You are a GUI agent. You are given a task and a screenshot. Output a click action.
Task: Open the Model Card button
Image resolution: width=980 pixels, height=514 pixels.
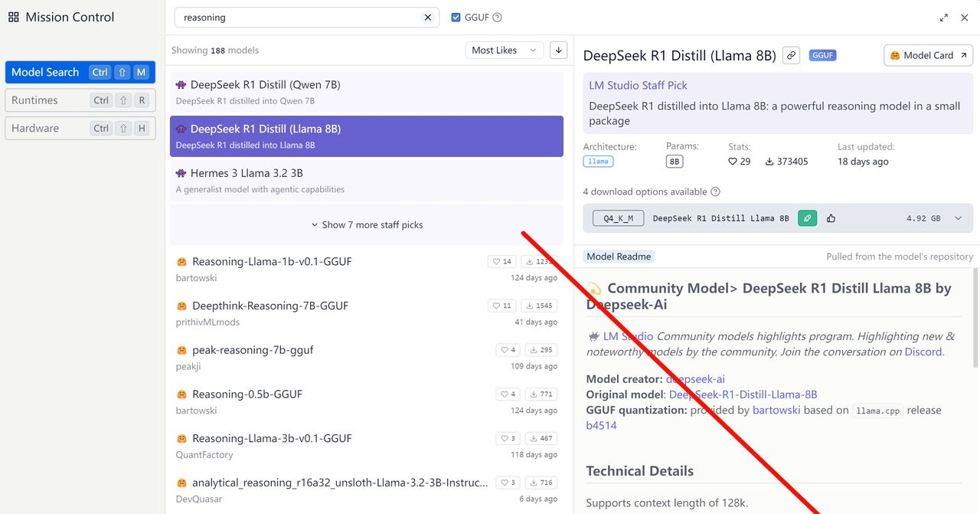point(929,55)
